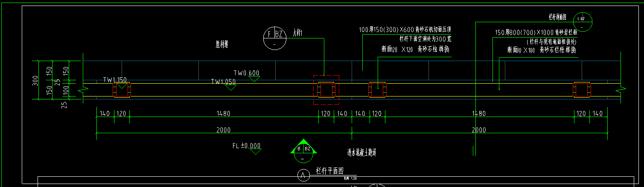This screenshot has height=187, width=644.
Task: Select the scale text under drawing title
Action: pyautogui.click(x=350, y=178)
